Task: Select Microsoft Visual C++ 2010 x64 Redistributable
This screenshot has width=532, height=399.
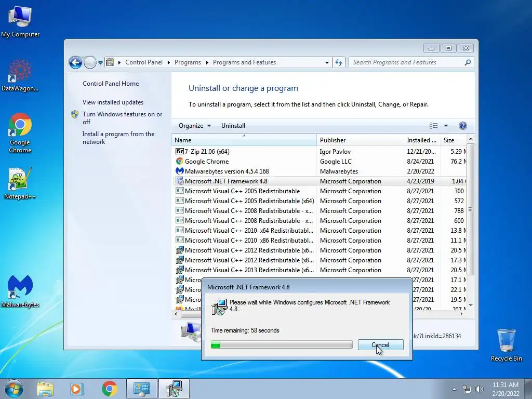Action: [320, 230]
